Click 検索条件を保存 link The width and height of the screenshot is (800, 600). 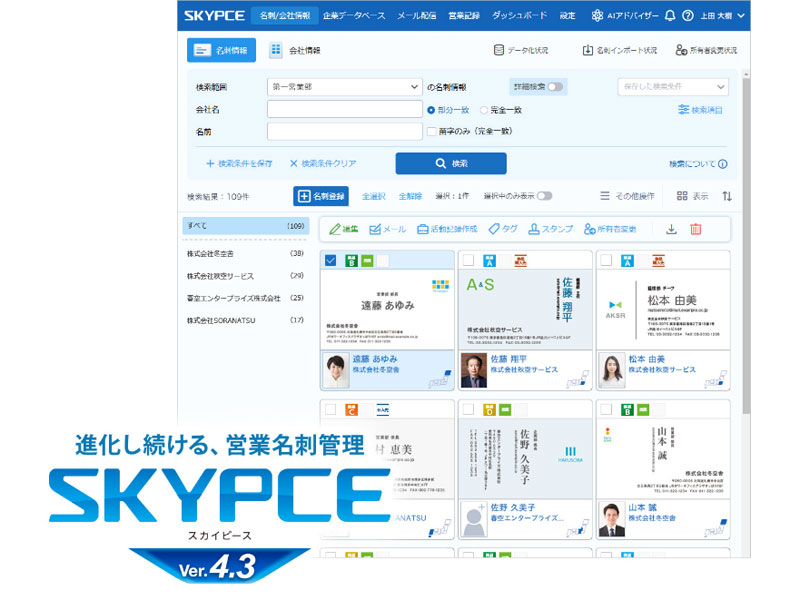[x=239, y=164]
